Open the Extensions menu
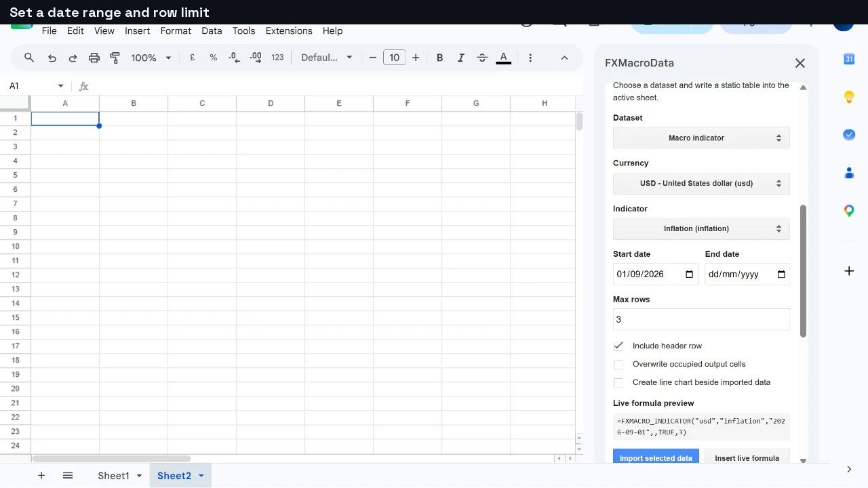 289,30
